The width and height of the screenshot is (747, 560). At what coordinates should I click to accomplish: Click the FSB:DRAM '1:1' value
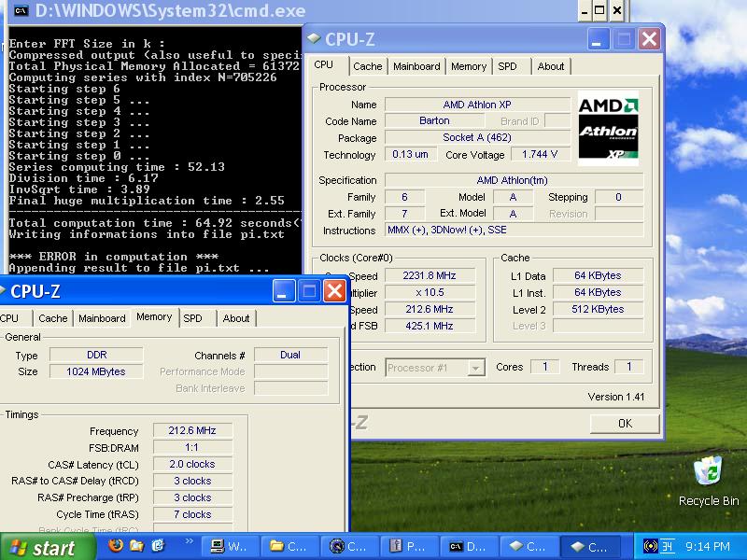192,447
